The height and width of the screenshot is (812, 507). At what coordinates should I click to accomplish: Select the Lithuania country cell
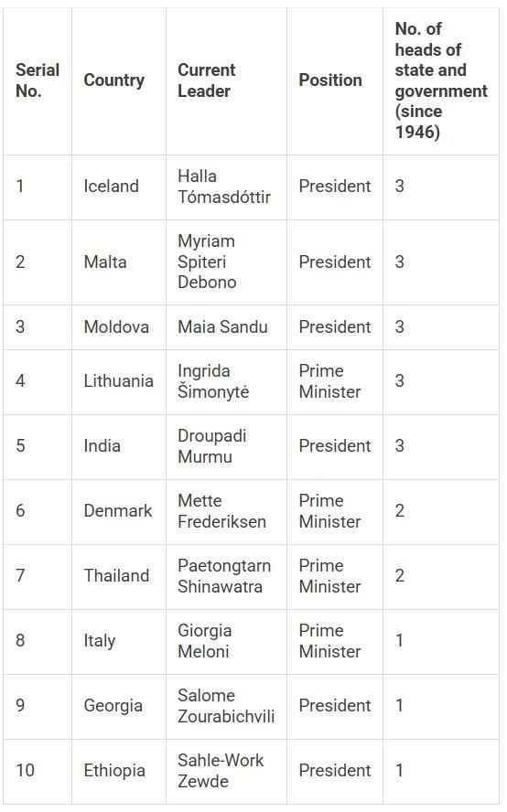coord(118,381)
